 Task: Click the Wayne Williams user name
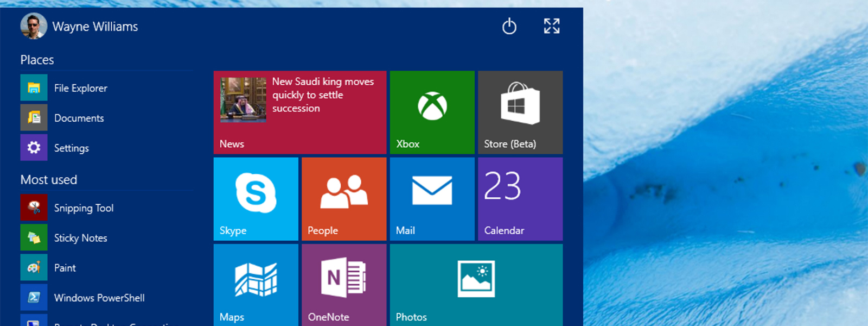[95, 27]
